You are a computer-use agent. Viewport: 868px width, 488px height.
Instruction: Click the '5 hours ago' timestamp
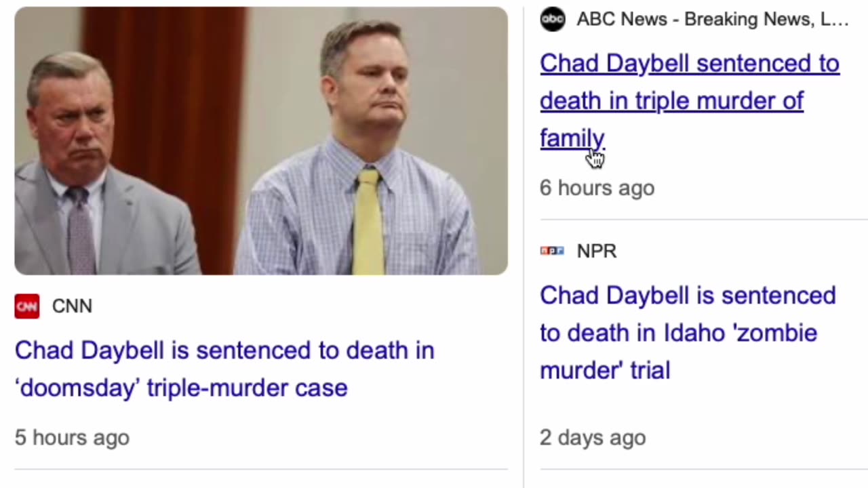[x=72, y=438]
